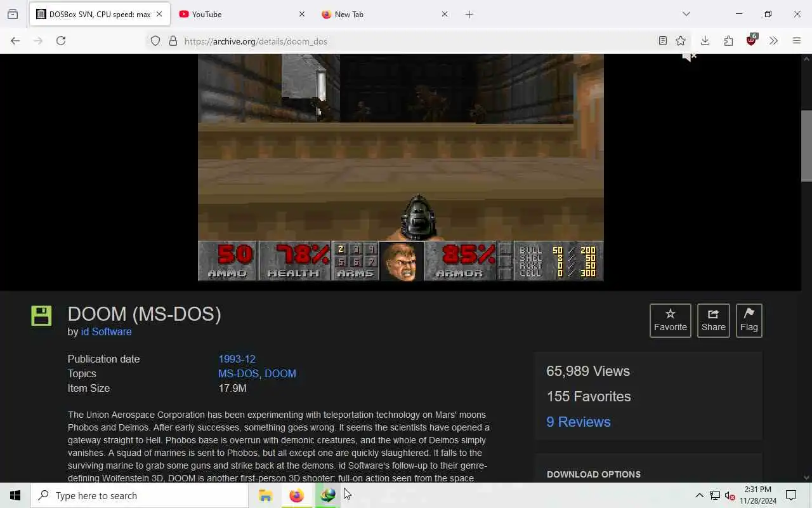Click the green globe app taskbar icon
Image resolution: width=812 pixels, height=508 pixels.
tap(327, 495)
